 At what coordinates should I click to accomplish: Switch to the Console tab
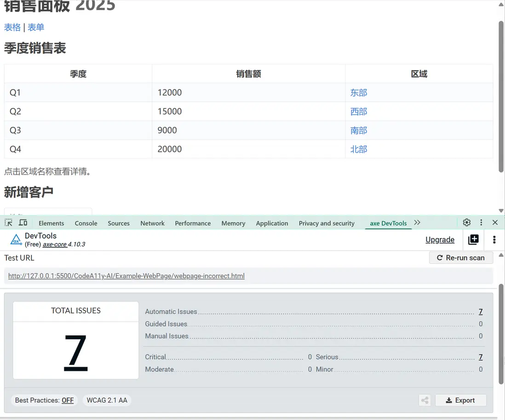pos(86,223)
